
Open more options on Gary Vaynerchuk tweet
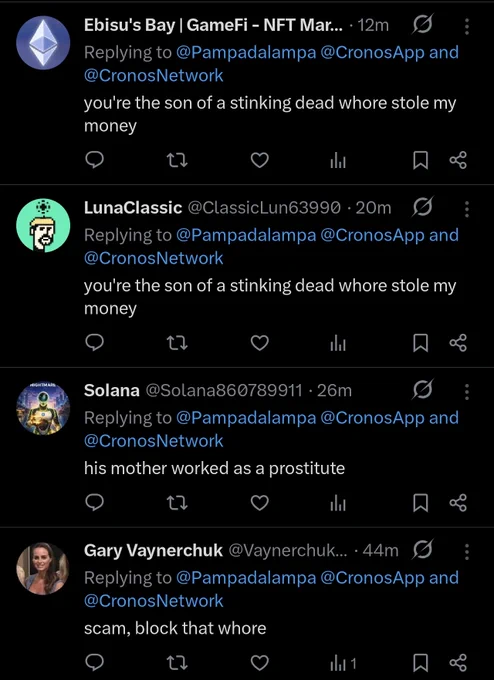(x=467, y=552)
